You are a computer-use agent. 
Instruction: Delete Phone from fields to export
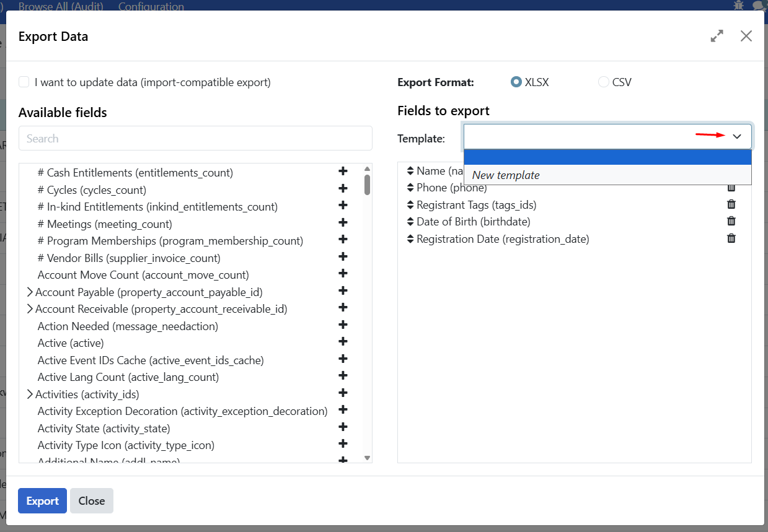[731, 186]
